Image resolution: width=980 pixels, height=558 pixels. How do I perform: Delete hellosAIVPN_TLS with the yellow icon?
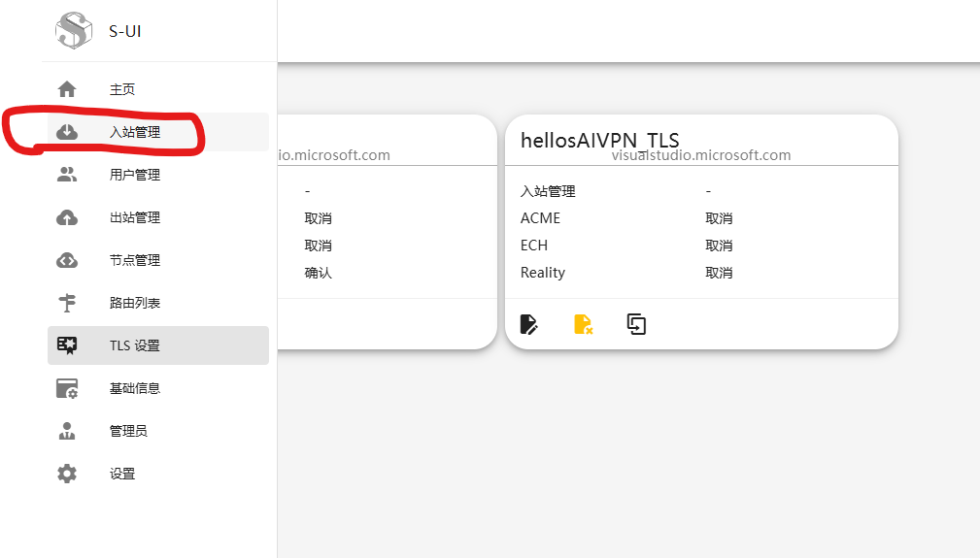(583, 324)
